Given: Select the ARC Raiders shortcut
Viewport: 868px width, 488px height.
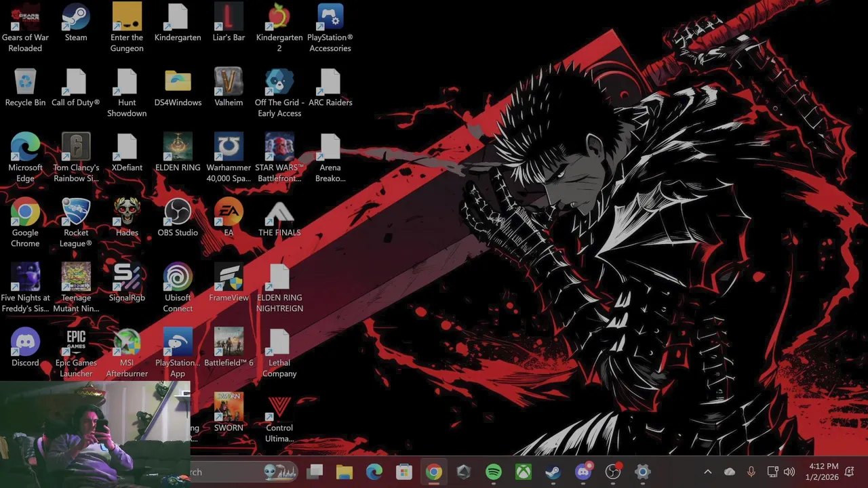Looking at the screenshot, I should pyautogui.click(x=330, y=88).
